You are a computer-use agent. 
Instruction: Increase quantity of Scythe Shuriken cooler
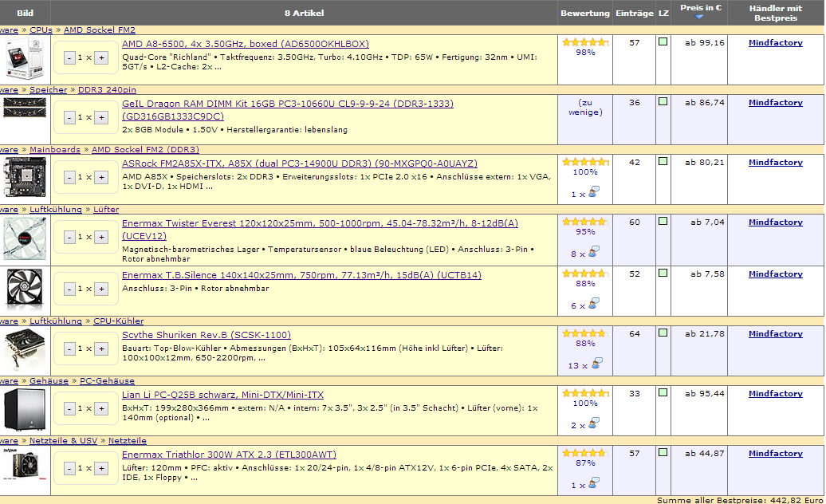[x=102, y=348]
